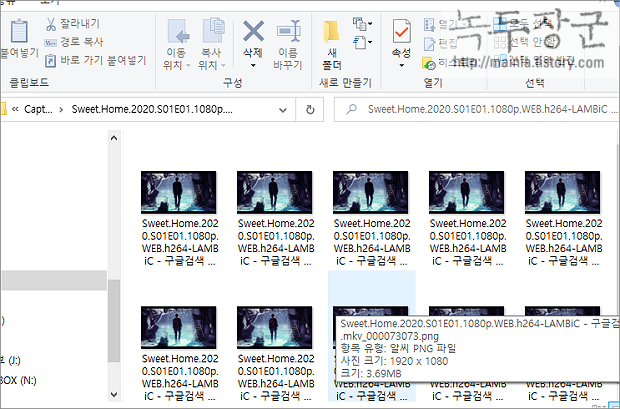This screenshot has height=409, width=620.
Task: Expand the 이동 위치 dropdown arrow
Action: [x=188, y=65]
